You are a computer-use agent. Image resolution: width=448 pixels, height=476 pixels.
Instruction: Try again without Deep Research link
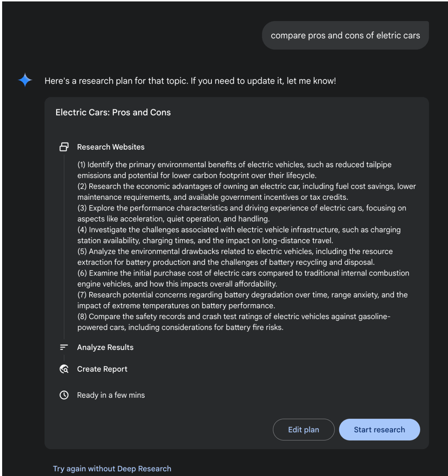point(112,468)
